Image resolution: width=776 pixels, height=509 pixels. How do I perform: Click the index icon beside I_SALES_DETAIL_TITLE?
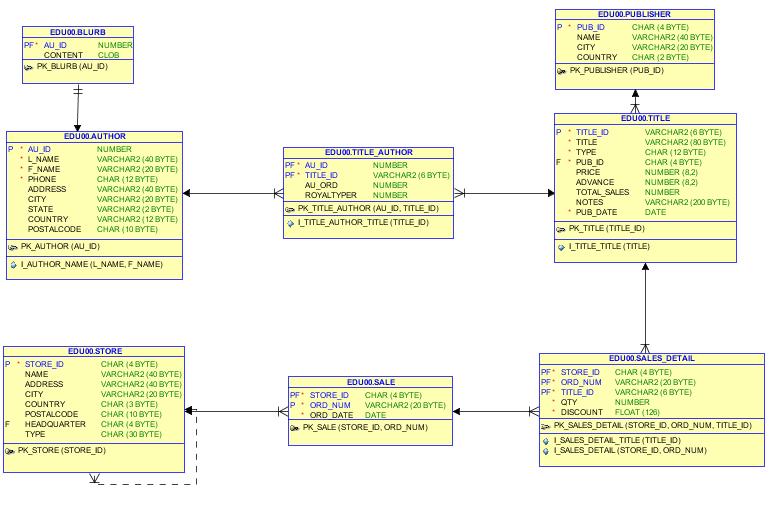click(546, 441)
